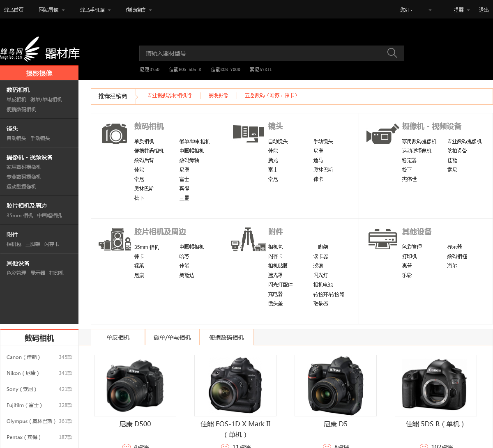Switch to the 单反相机 tab
Viewport: 493px width, 448px height.
(x=118, y=337)
